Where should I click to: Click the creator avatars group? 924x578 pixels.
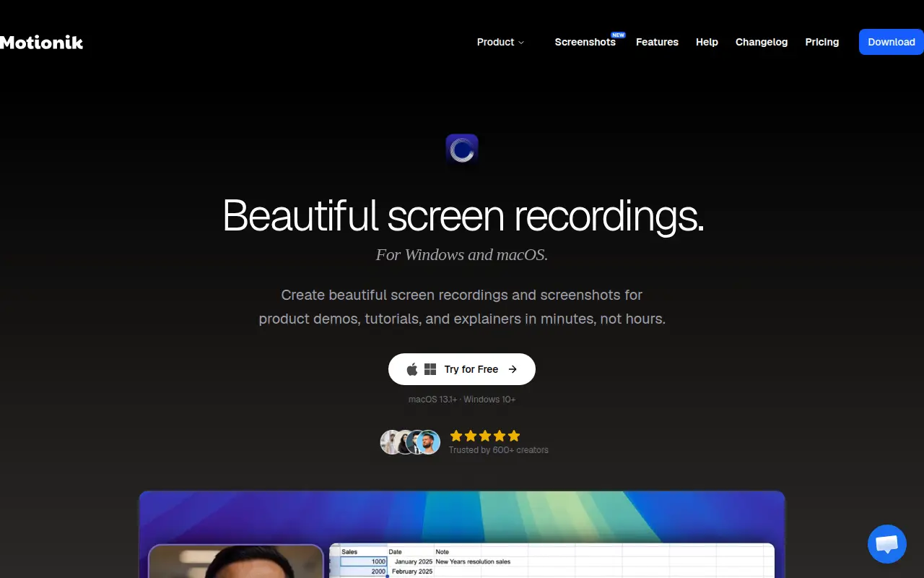[410, 442]
